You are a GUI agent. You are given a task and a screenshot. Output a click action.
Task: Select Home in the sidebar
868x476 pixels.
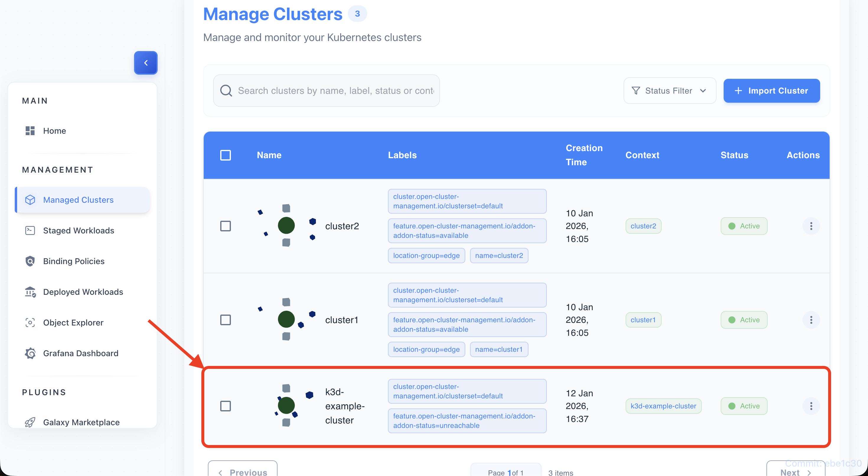pyautogui.click(x=55, y=131)
